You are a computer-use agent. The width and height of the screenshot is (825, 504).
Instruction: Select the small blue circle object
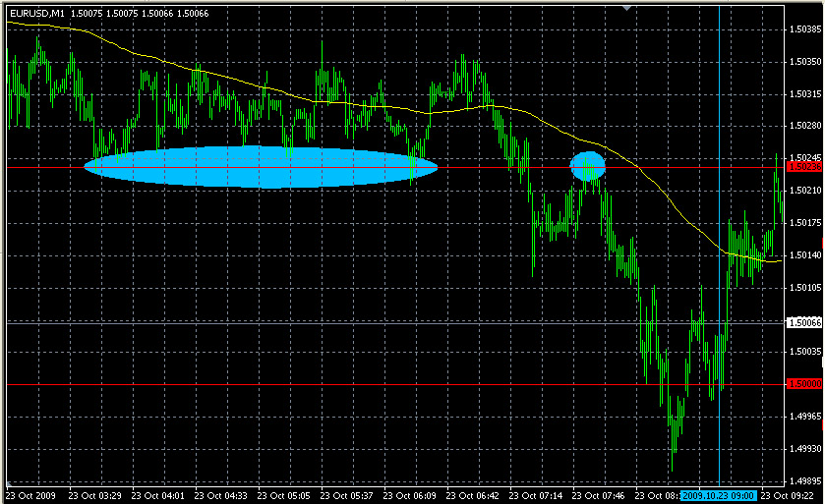[588, 167]
